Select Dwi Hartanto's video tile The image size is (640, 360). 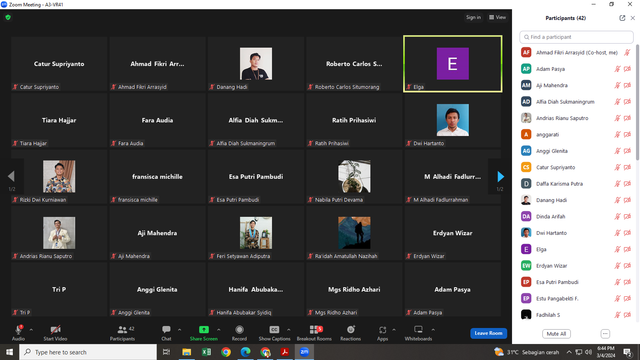click(x=453, y=120)
